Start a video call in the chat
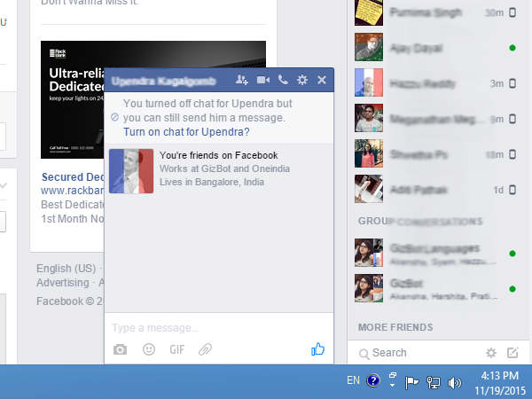 [262, 81]
